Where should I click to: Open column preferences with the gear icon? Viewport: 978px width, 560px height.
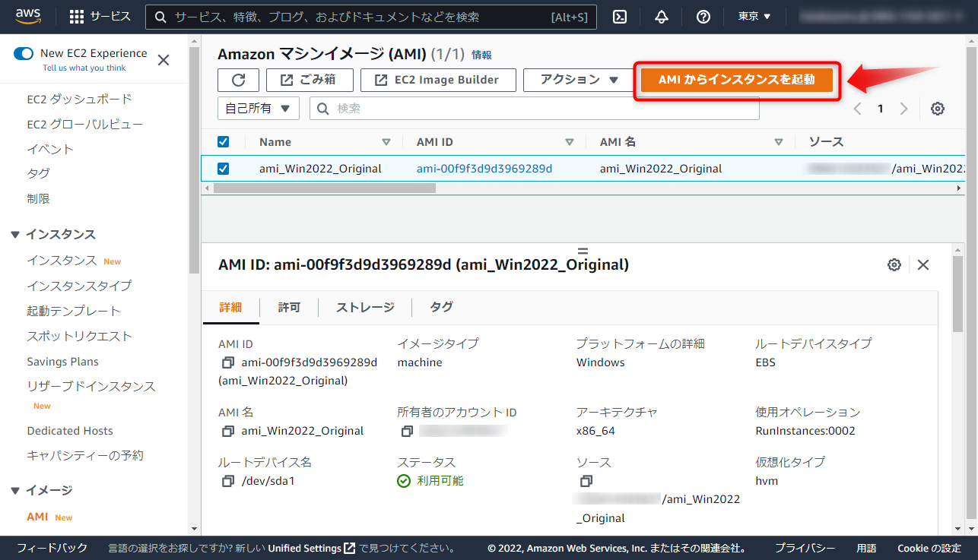937,109
